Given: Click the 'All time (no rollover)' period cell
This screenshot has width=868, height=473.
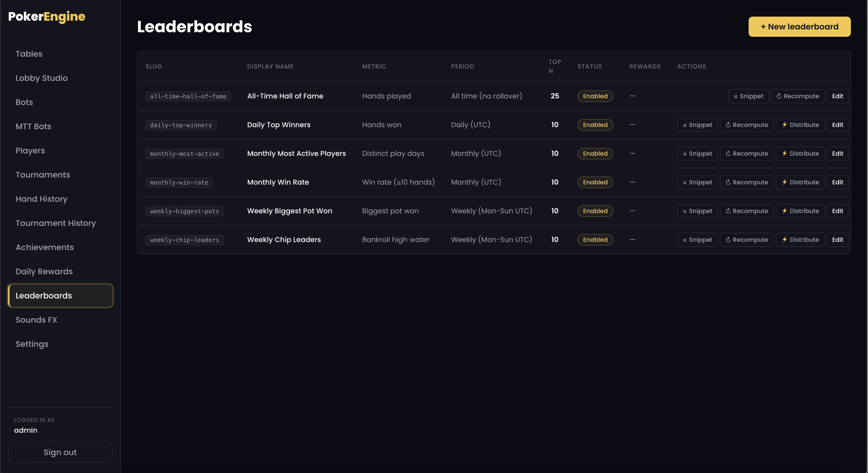Looking at the screenshot, I should pyautogui.click(x=487, y=96).
